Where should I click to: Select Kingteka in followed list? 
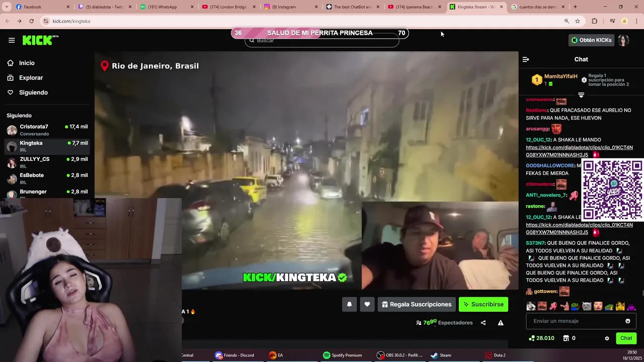47,146
